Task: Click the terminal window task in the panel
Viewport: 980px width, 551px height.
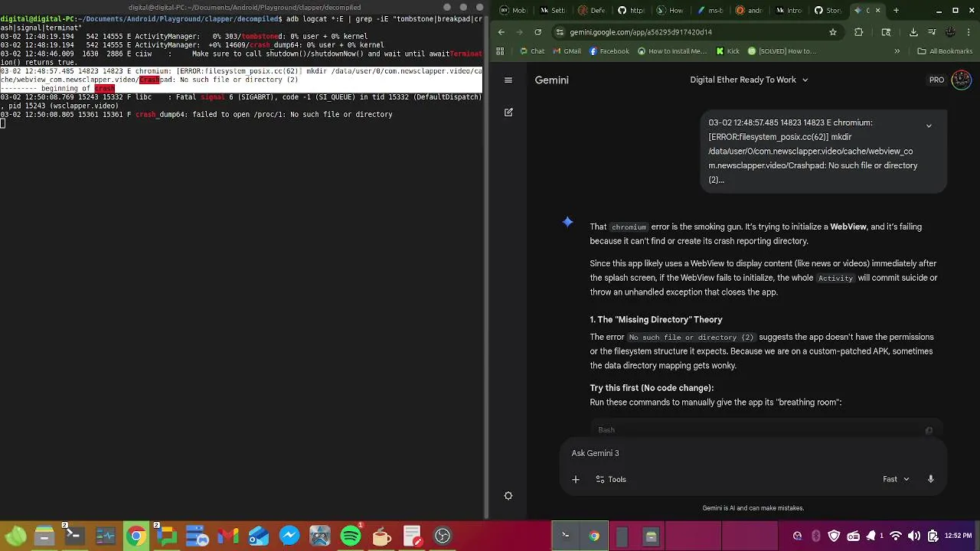Action: pyautogui.click(x=566, y=536)
